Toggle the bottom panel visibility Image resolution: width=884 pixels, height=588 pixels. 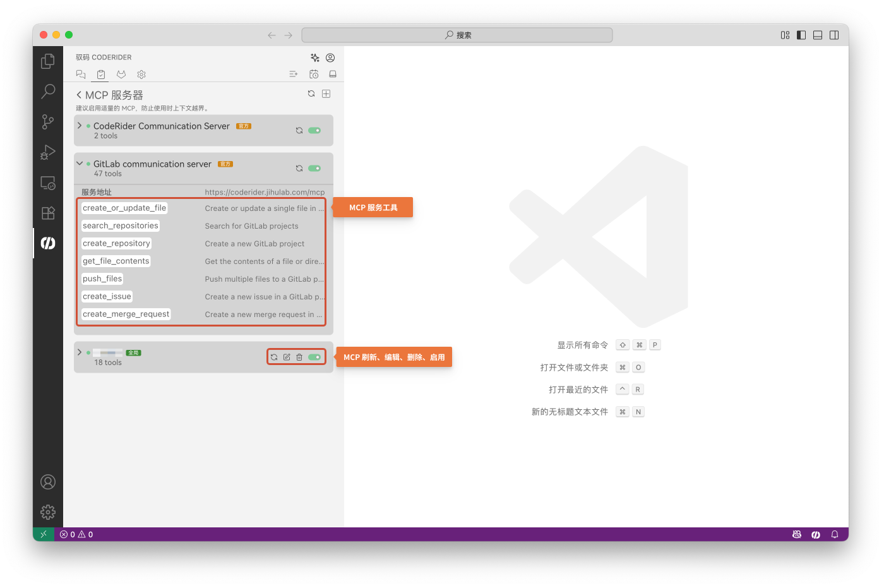pos(818,35)
